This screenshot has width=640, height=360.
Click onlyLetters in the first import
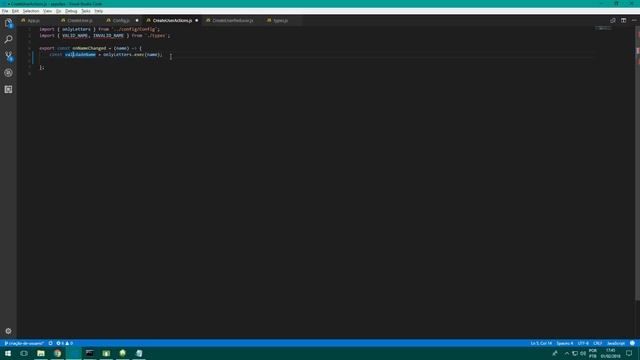[76, 29]
